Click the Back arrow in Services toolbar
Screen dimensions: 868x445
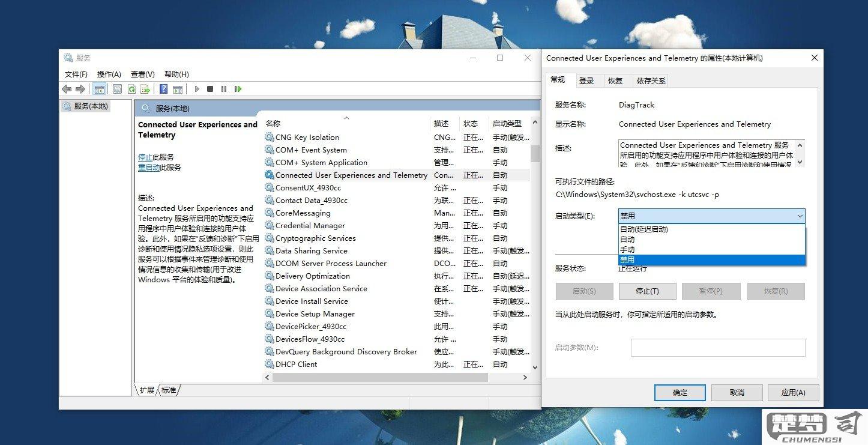pos(67,89)
